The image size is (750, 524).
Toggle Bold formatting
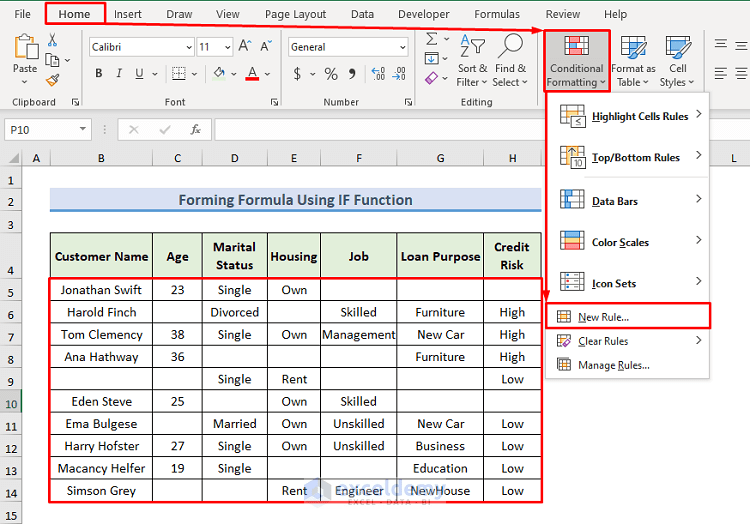pos(99,74)
